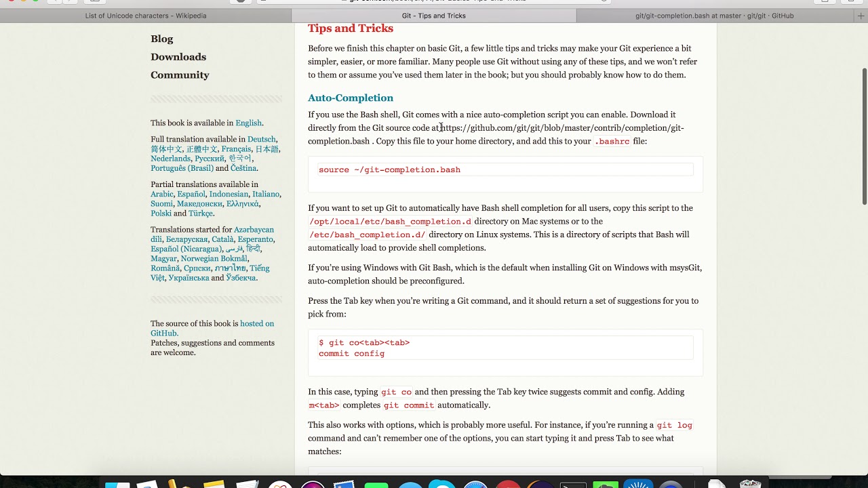Open the Norwegian Bokmål translation
The image size is (868, 488).
[x=214, y=258]
